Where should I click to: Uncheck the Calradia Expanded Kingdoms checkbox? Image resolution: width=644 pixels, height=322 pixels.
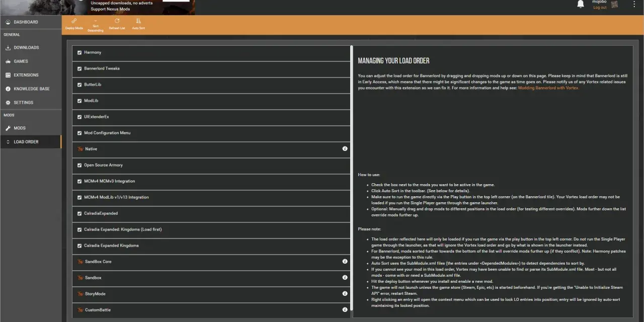click(79, 246)
